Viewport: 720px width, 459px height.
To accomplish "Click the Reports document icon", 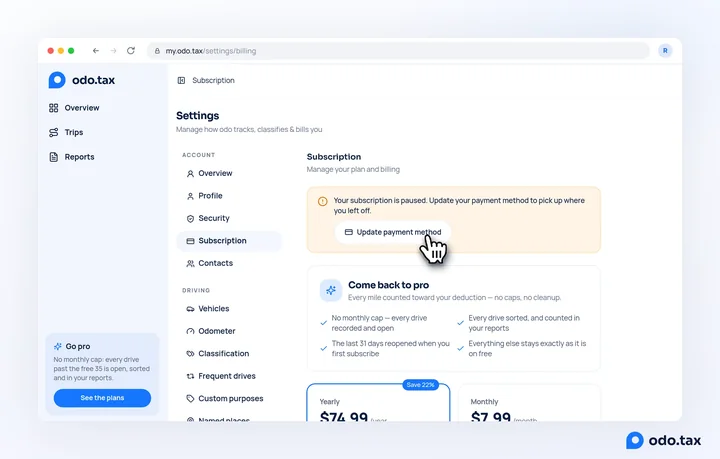I will (x=54, y=157).
